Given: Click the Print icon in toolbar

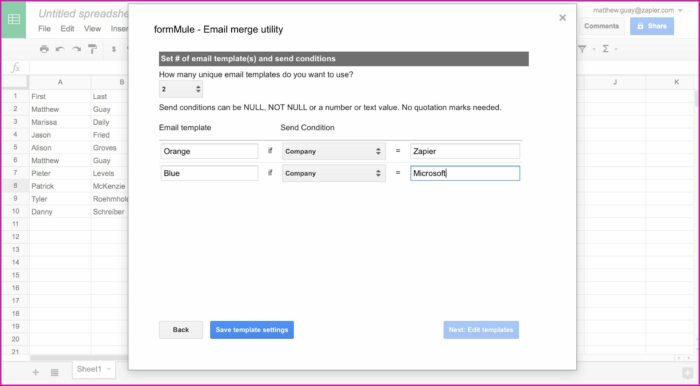Looking at the screenshot, I should 44,49.
